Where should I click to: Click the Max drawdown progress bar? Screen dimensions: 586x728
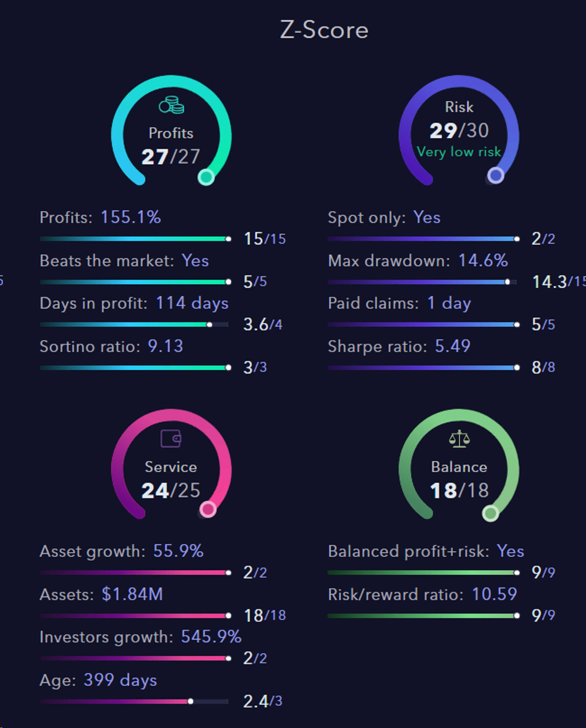[422, 282]
